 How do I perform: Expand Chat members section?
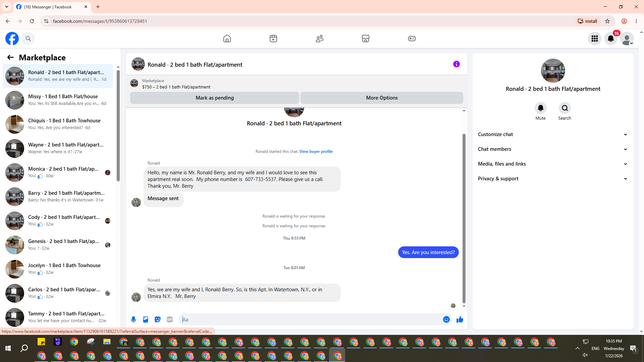553,149
